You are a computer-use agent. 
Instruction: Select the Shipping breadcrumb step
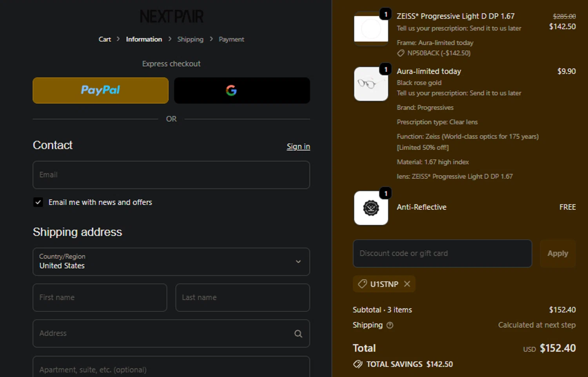click(190, 39)
